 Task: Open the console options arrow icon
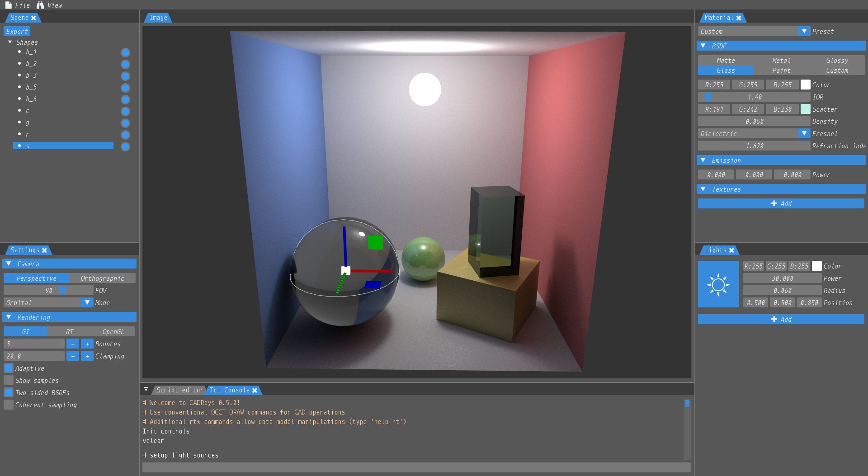pos(146,389)
